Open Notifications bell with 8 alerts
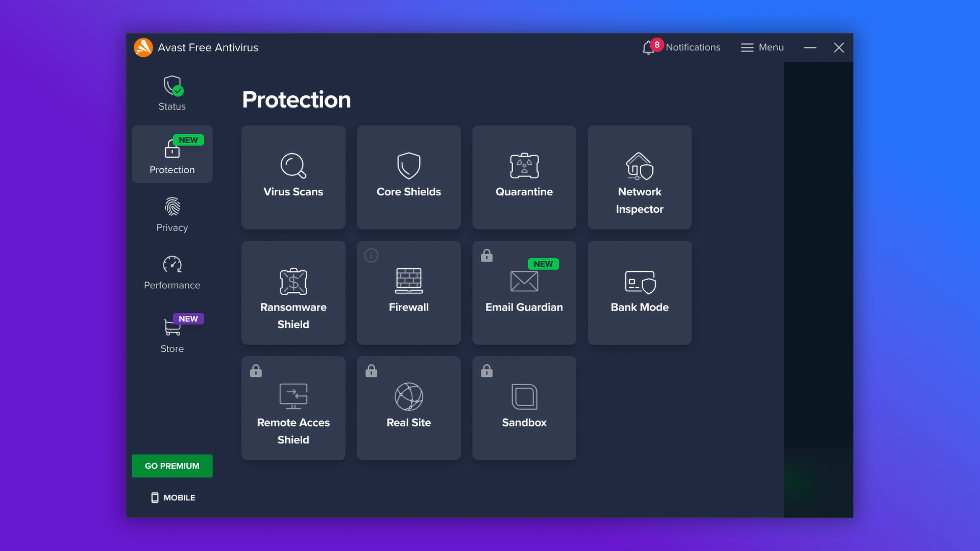The image size is (980, 551). pyautogui.click(x=681, y=47)
